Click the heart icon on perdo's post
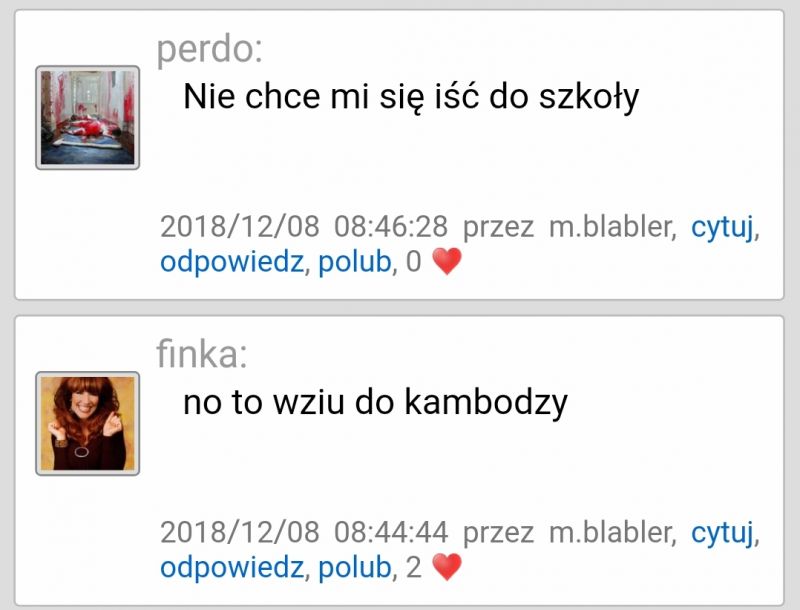This screenshot has width=800, height=610. tap(447, 262)
